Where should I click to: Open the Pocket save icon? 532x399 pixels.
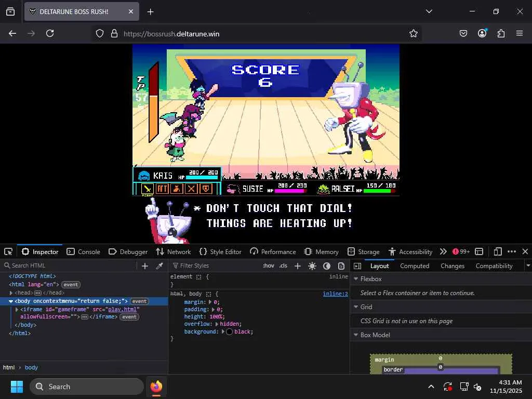[x=463, y=33]
